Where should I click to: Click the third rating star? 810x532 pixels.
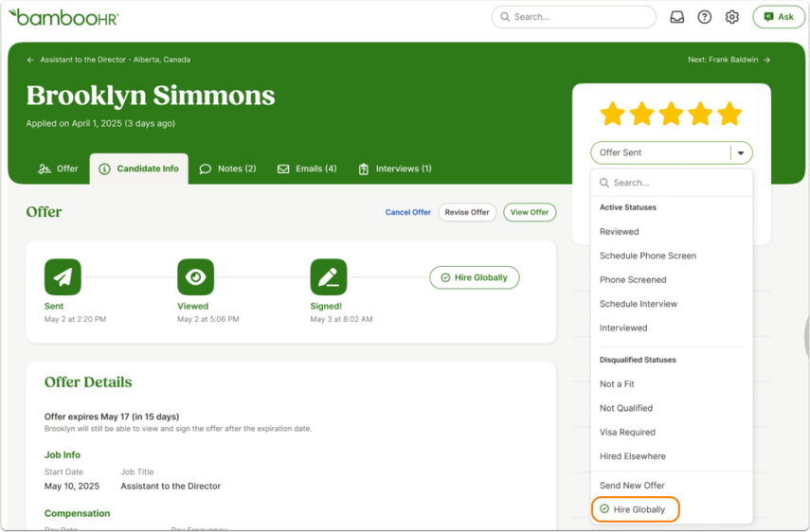coord(671,114)
